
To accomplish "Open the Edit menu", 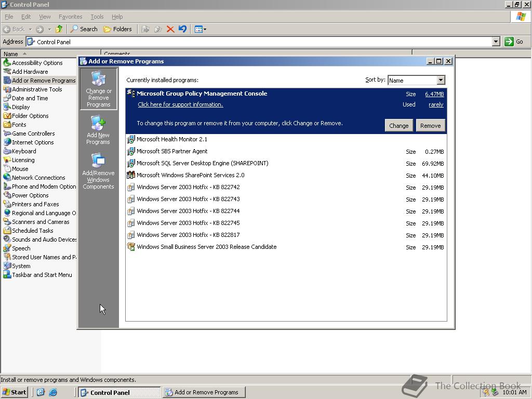I will click(x=26, y=17).
